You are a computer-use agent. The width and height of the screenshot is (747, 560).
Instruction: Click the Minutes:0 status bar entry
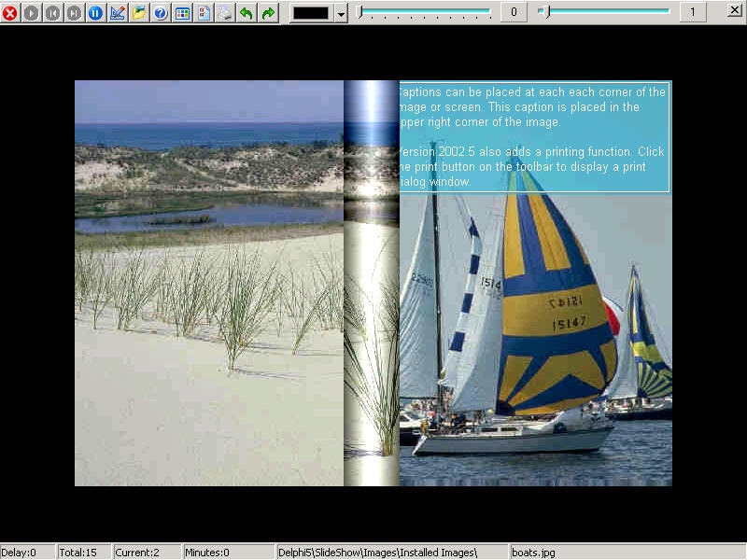tap(228, 553)
